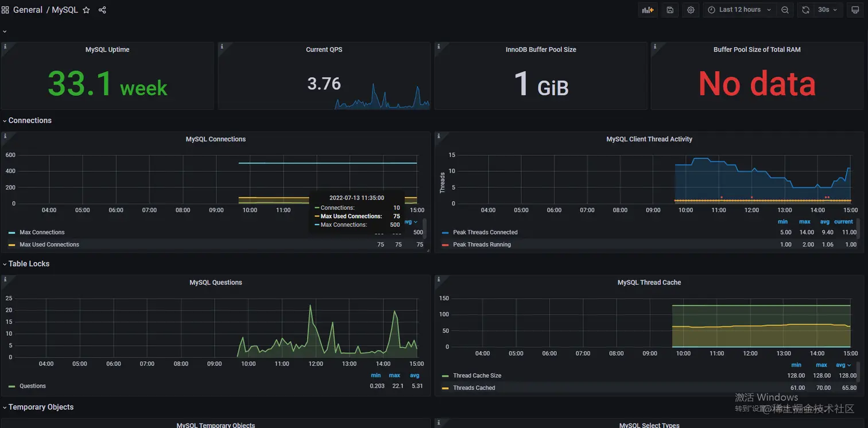This screenshot has height=428, width=868.
Task: Expand the collapsed row chevron above MySQL Uptime
Action: click(x=5, y=32)
